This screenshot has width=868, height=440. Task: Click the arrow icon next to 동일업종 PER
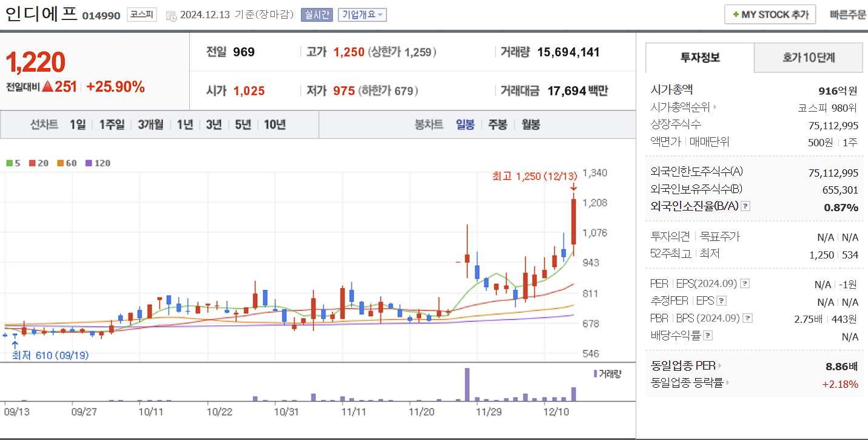coord(719,365)
